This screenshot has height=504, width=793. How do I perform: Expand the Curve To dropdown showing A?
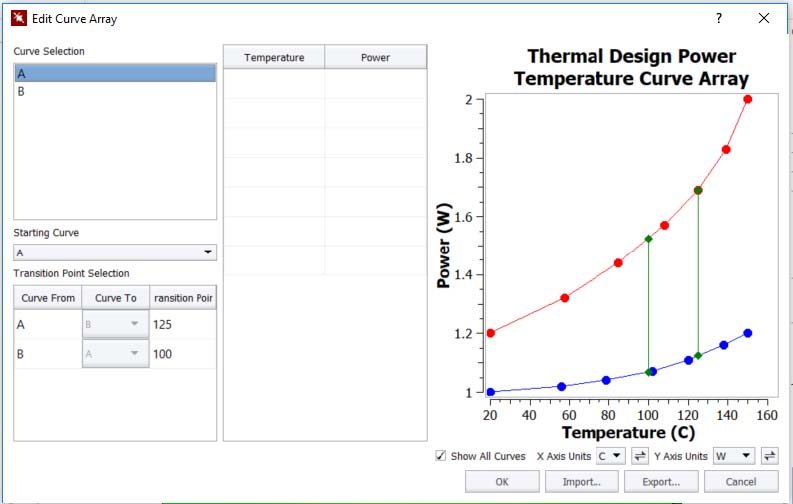point(115,354)
